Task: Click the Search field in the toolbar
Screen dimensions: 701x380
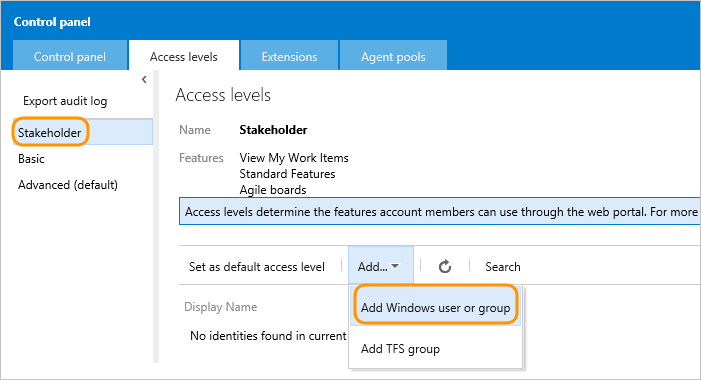Action: pos(503,266)
